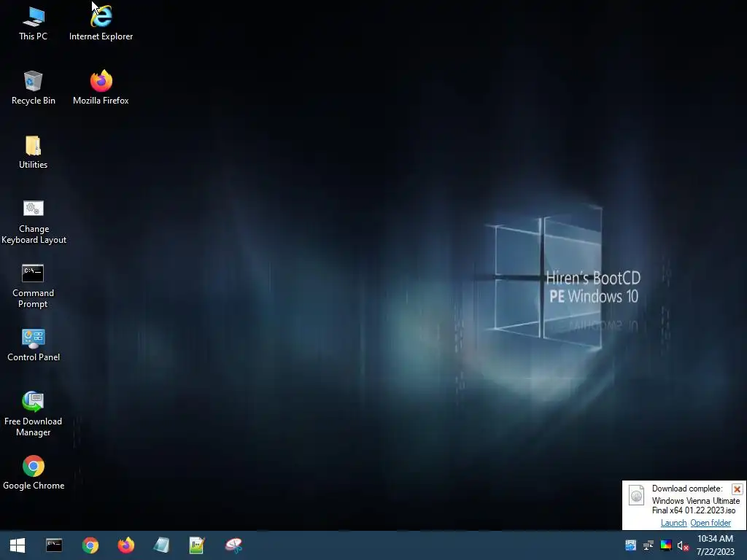The width and height of the screenshot is (747, 560).
Task: Click the Windows Vienna Ultimate file name
Action: coord(695,506)
